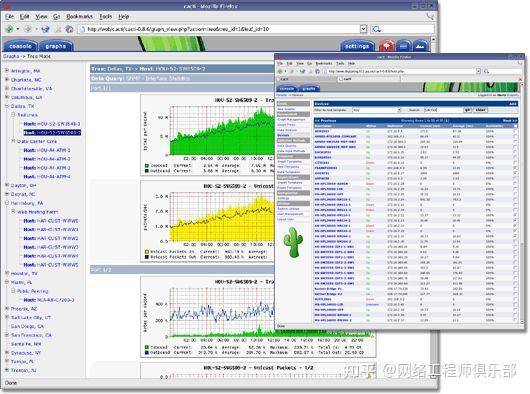This screenshot has height=394, width=530.
Task: Select the red tree view mode icon
Action: tap(386, 46)
